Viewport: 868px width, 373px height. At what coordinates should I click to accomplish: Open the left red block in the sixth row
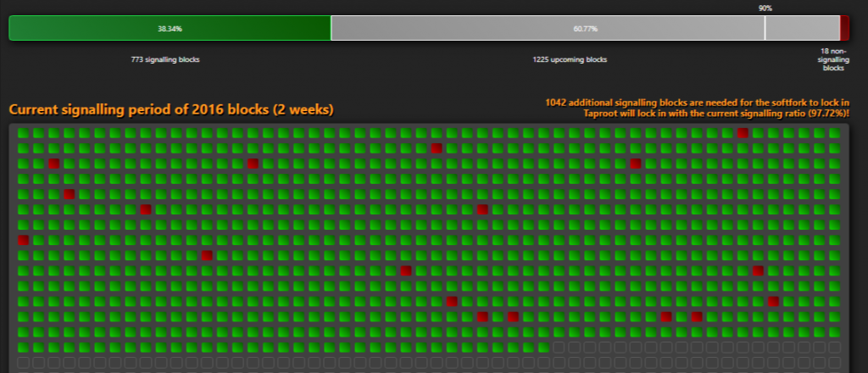tap(146, 209)
